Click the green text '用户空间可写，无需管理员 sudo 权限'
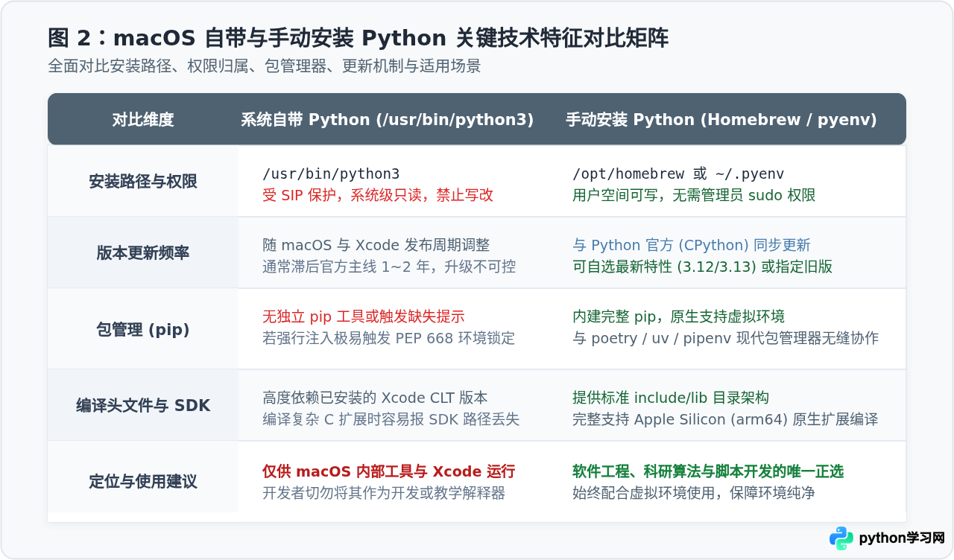The width and height of the screenshot is (954, 560). (694, 195)
